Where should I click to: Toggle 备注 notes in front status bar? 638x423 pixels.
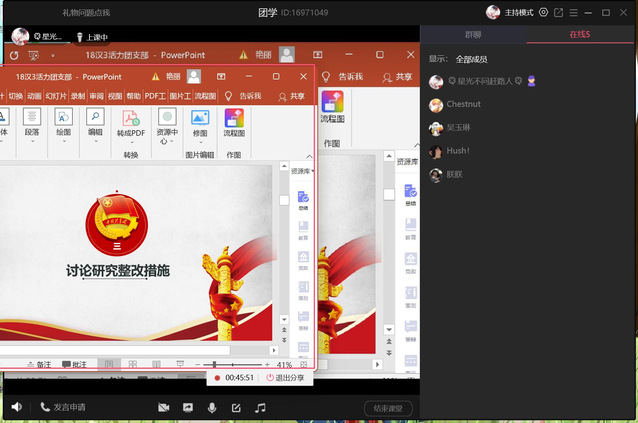[x=39, y=364]
